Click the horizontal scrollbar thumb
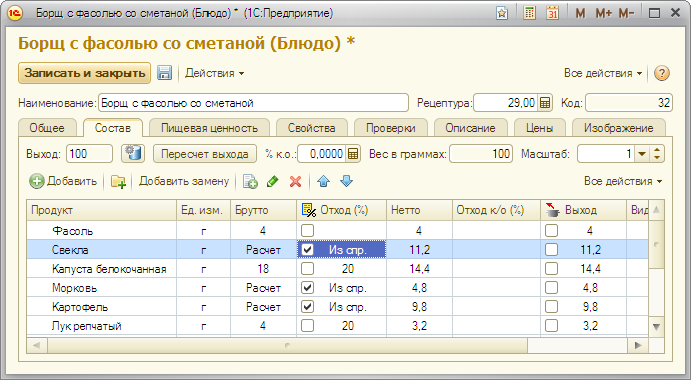 pyautogui.click(x=287, y=345)
